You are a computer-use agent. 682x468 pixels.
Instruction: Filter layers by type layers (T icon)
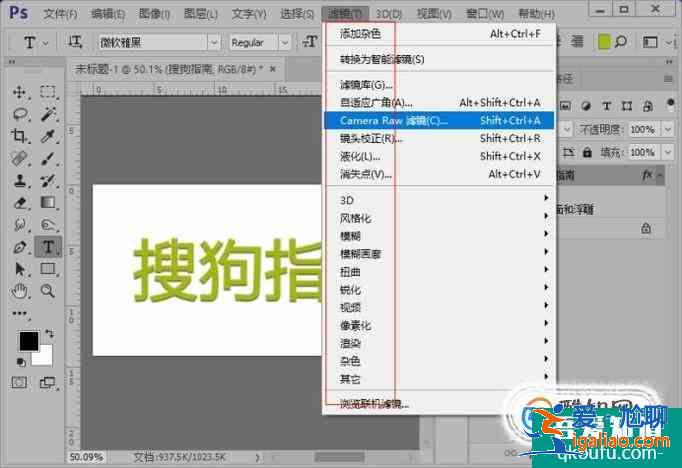[x=606, y=106]
